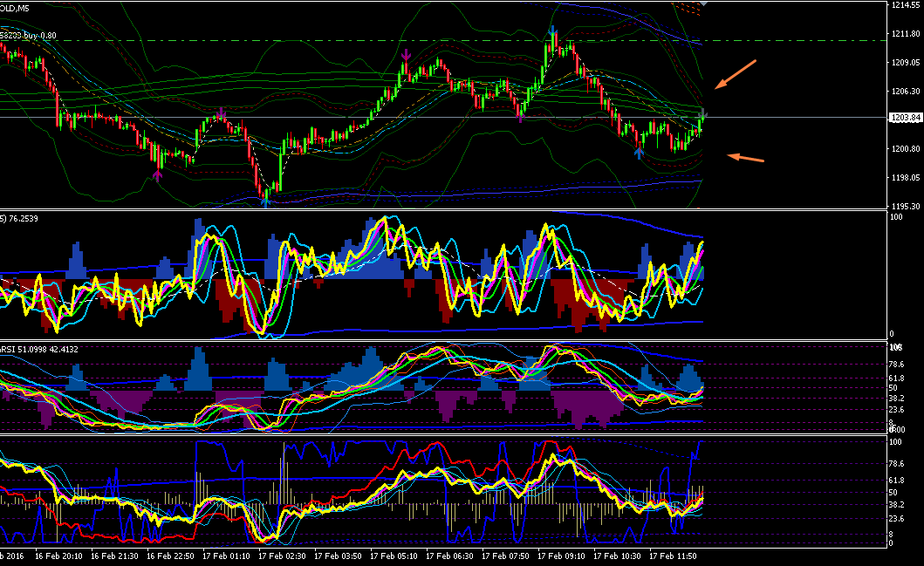
Task: Click time axis label 17 Feb 07:50
Action: pyautogui.click(x=505, y=556)
